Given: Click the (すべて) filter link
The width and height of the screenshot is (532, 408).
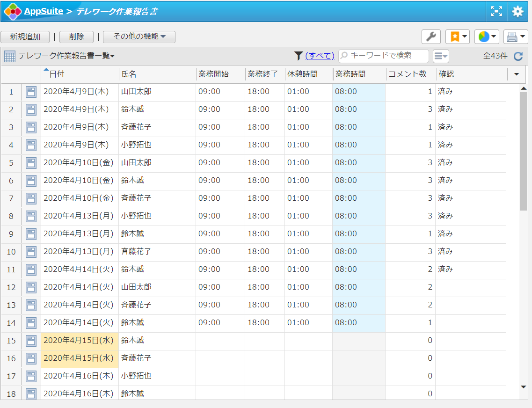Looking at the screenshot, I should pyautogui.click(x=320, y=56).
